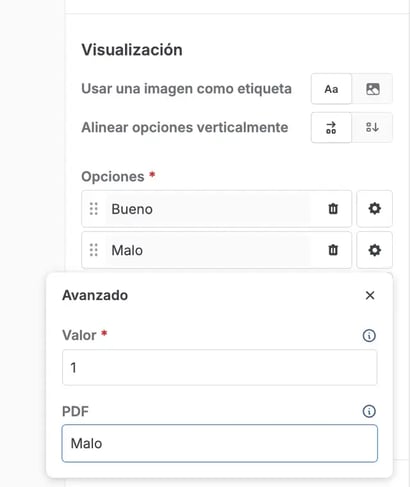Click the Alinear opciones verticalmente label
The width and height of the screenshot is (410, 487).
[x=185, y=127]
